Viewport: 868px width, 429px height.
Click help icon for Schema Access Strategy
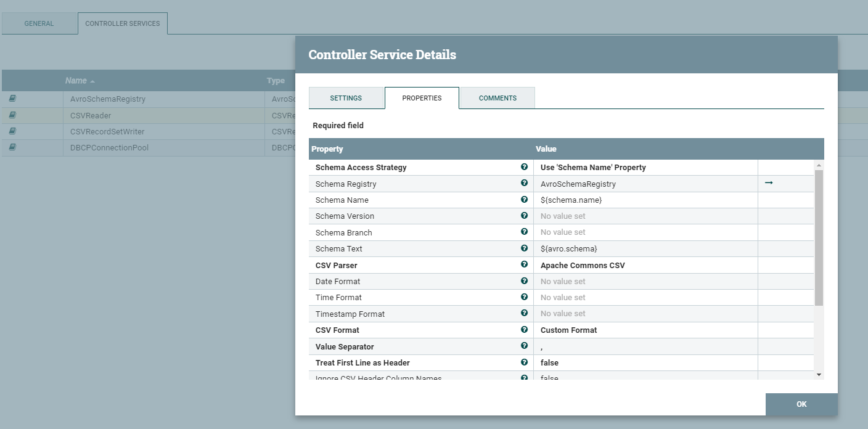(x=524, y=167)
